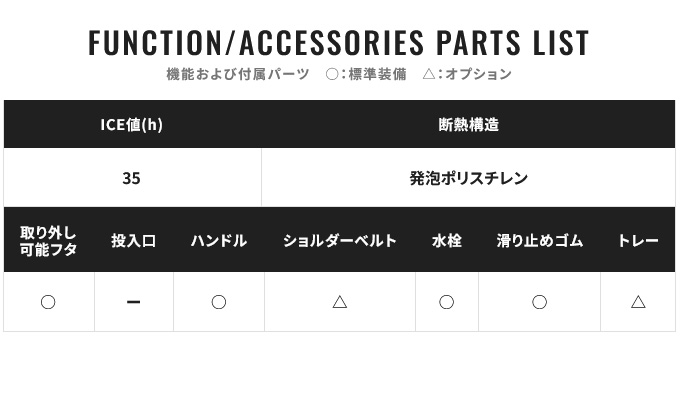Screen dimensions: 680x414
Task: Click the triangle under ショルダーベルト
Action: [x=340, y=302]
